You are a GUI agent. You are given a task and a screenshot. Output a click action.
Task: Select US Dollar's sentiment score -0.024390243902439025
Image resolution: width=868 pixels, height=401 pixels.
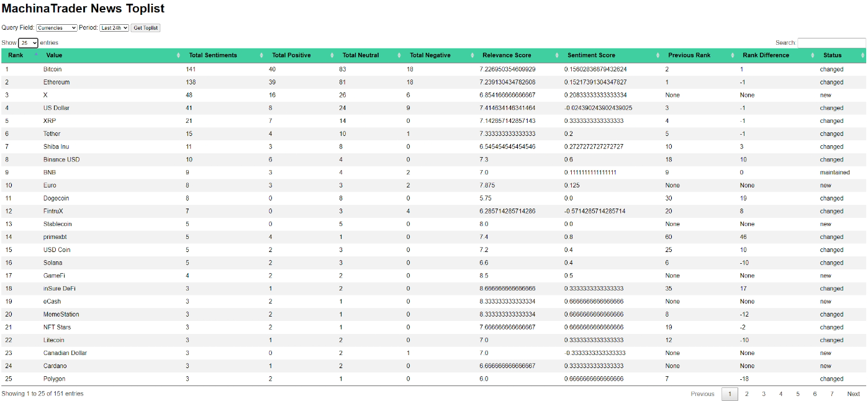pos(599,108)
